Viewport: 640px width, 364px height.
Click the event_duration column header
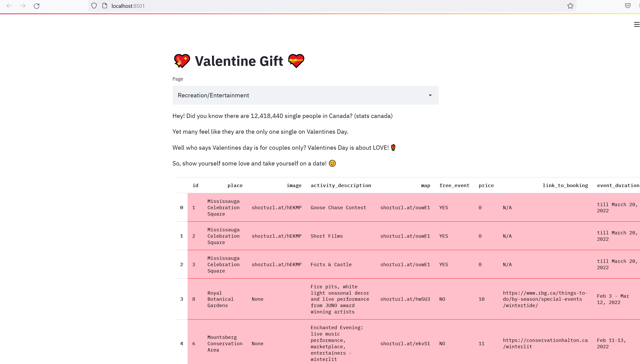[x=618, y=185]
